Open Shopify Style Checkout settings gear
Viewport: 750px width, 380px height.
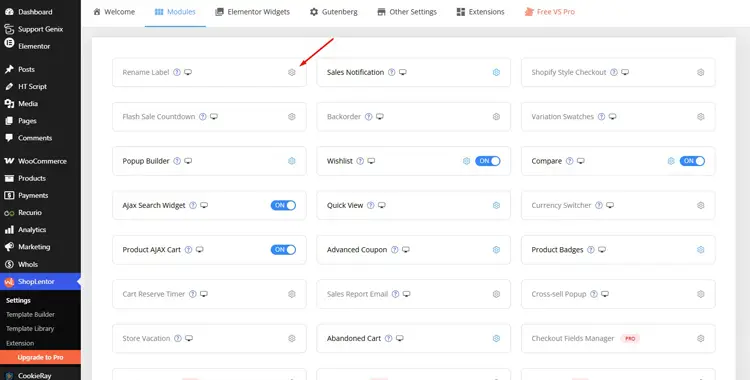(x=701, y=72)
